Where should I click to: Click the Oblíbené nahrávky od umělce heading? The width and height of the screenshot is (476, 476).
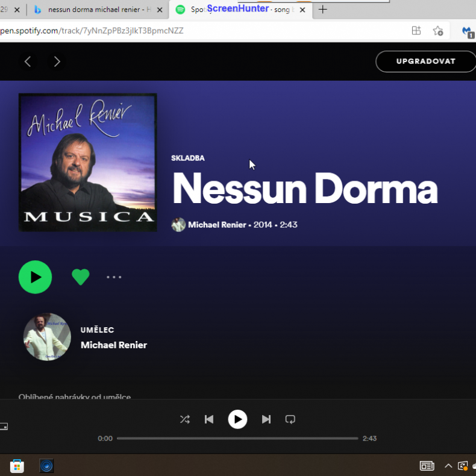click(75, 396)
